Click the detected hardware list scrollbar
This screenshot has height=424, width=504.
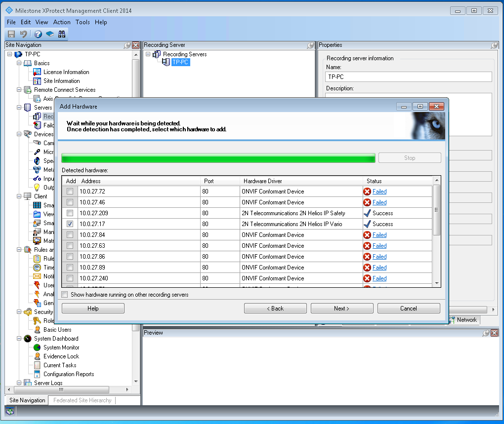click(x=436, y=232)
